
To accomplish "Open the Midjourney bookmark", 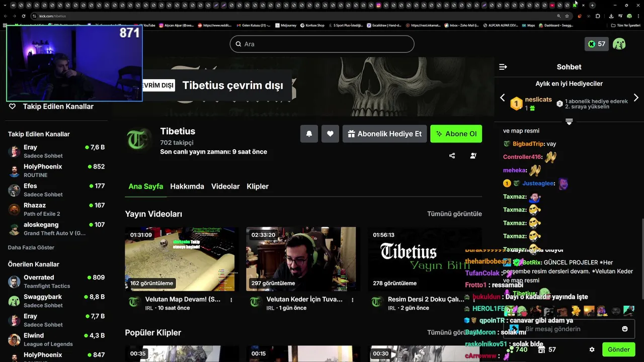I will (x=286, y=25).
